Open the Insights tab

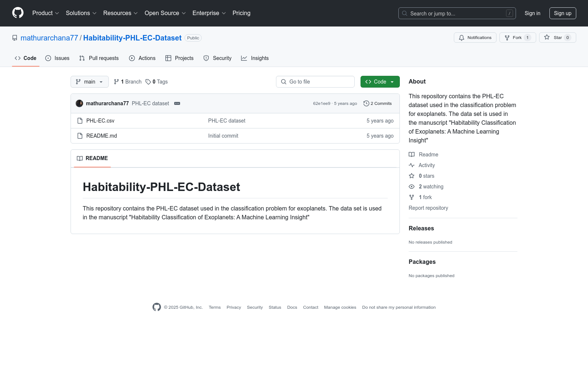point(255,58)
